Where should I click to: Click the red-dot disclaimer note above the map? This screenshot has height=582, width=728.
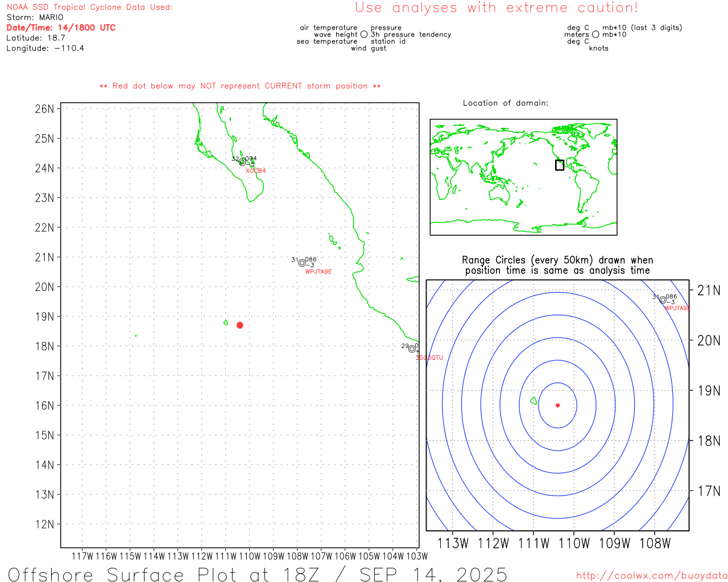pos(240,86)
